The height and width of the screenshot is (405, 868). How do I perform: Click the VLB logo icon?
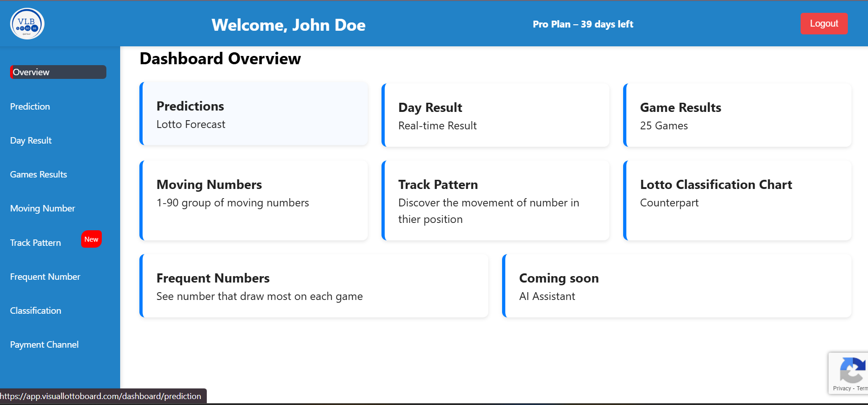pos(27,24)
